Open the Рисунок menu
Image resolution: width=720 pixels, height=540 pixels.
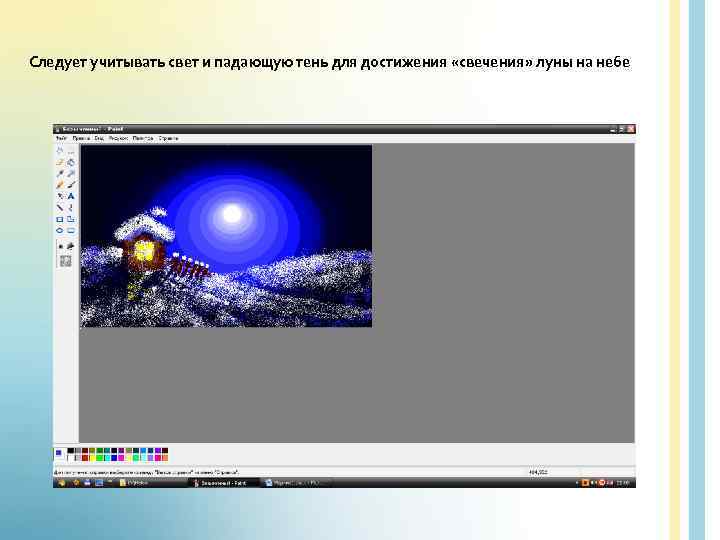pyautogui.click(x=118, y=138)
